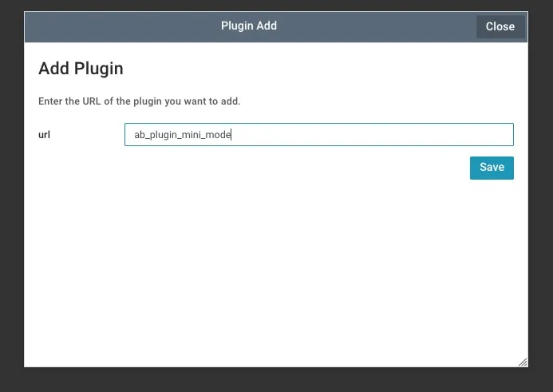The width and height of the screenshot is (553, 392).
Task: Click the "Enter the URL" instruction text
Action: pos(140,101)
